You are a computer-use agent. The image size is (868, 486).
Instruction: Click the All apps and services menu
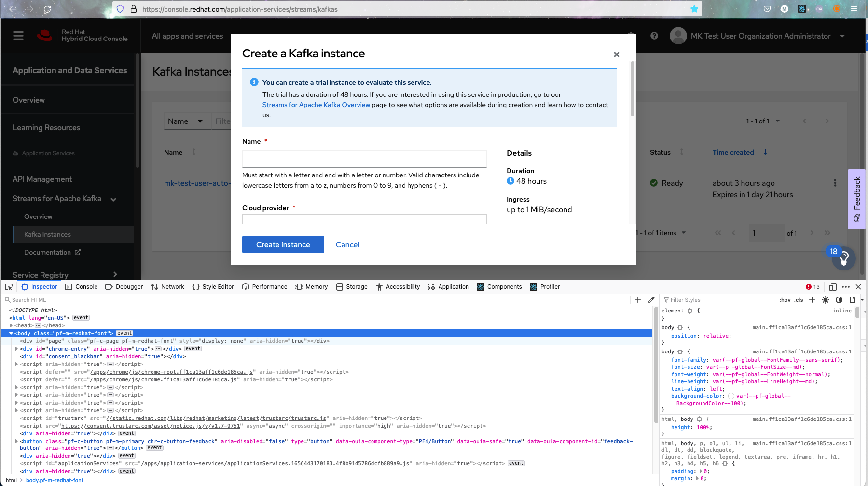coord(188,36)
